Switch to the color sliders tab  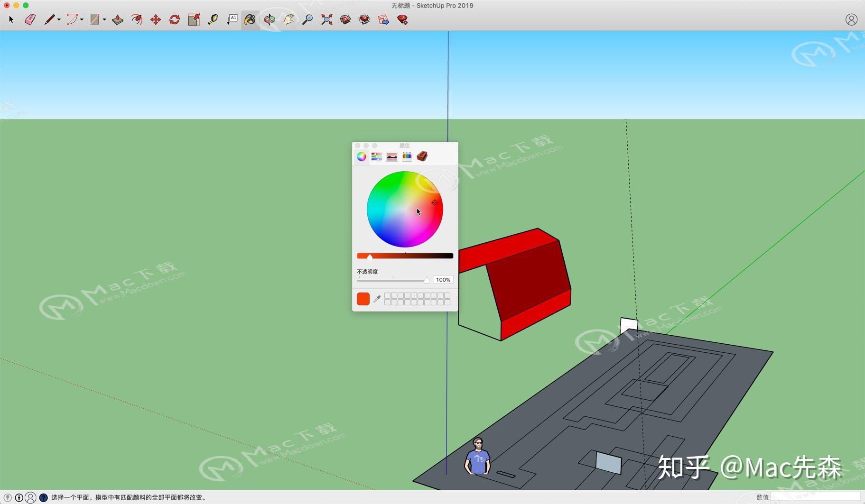pyautogui.click(x=377, y=156)
